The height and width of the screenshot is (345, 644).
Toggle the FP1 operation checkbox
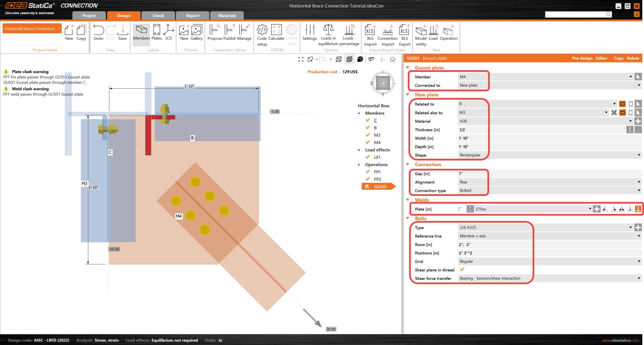coord(368,172)
